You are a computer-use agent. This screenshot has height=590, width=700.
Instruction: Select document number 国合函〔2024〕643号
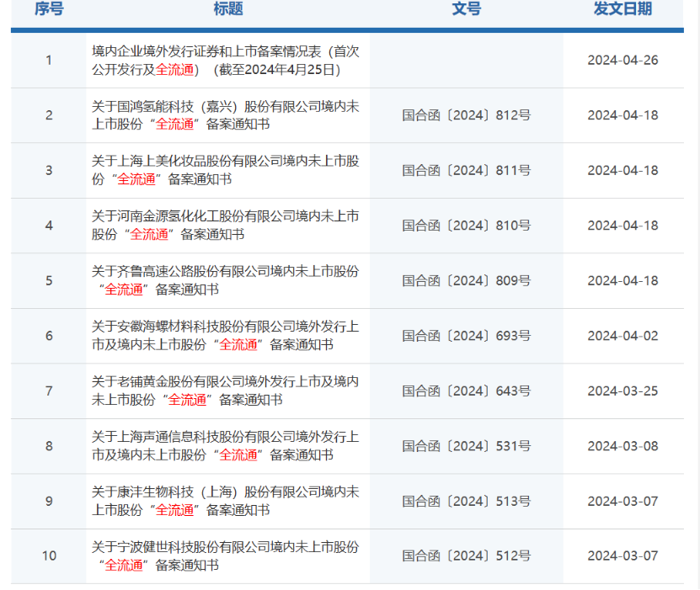[467, 391]
